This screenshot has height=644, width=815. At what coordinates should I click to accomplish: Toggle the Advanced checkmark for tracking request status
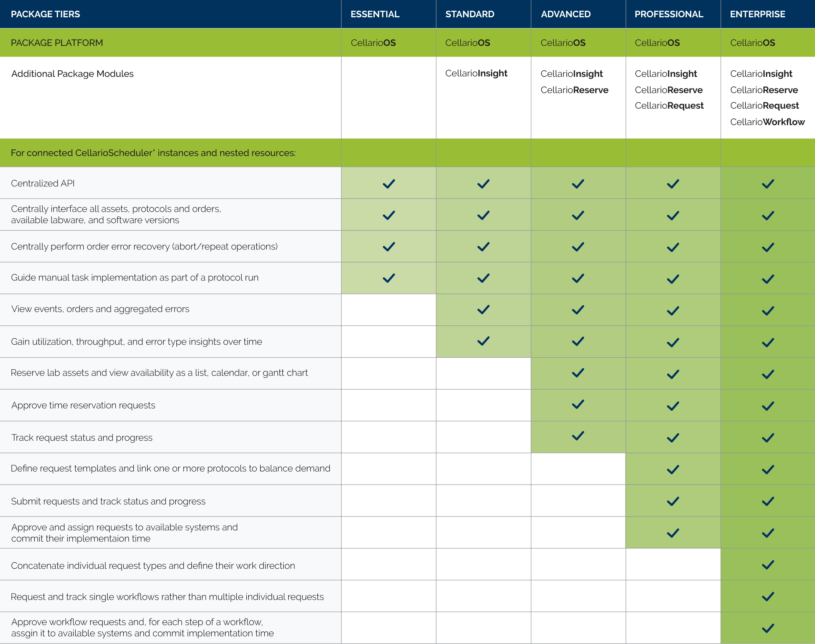(x=578, y=437)
